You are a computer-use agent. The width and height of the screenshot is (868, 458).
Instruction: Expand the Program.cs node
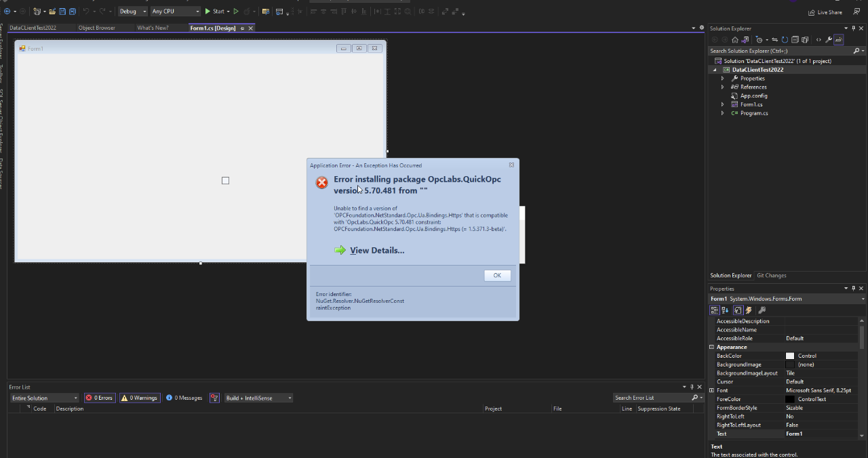click(x=723, y=113)
